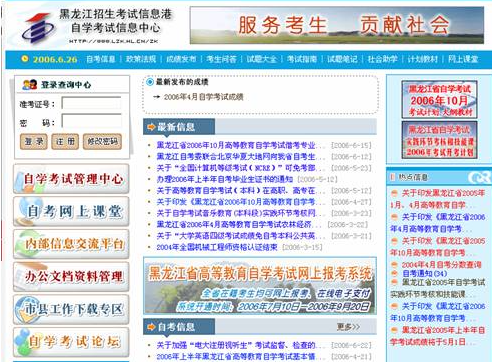Open the 2006年4月自学考试成绩 link
The height and width of the screenshot is (362, 492).
[x=203, y=97]
